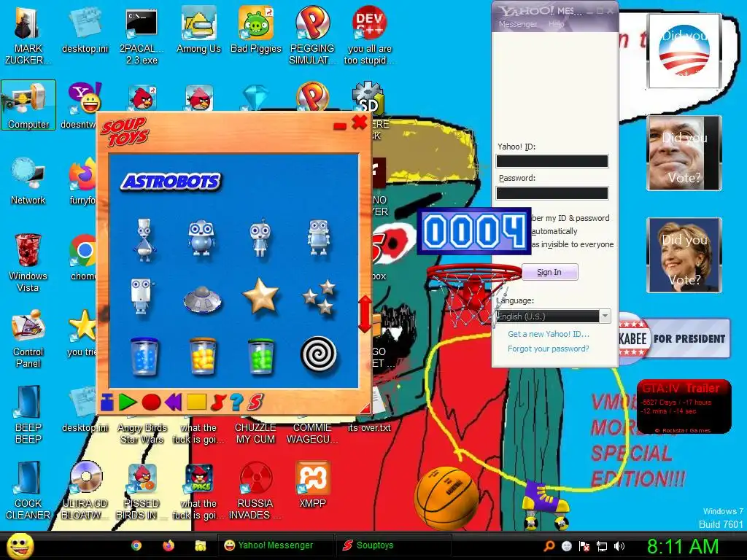Select the Bad Piggies desktop icon

[x=256, y=29]
